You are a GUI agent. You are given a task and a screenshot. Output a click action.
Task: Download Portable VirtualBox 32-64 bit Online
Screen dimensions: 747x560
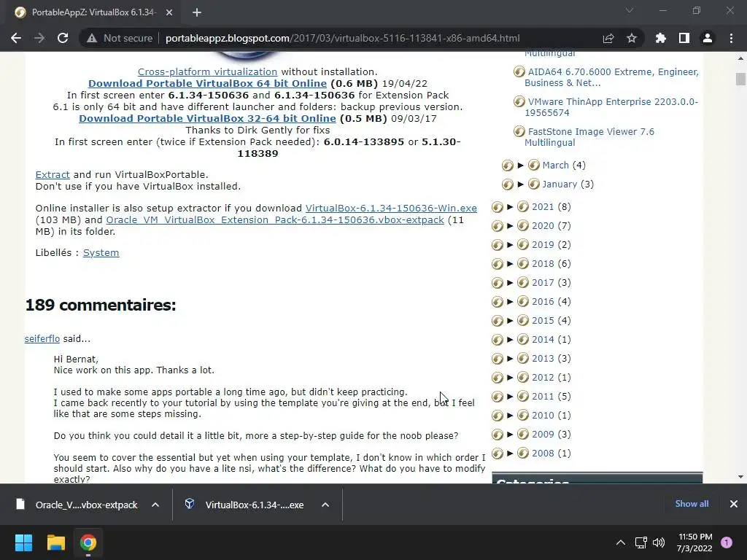pos(207,118)
